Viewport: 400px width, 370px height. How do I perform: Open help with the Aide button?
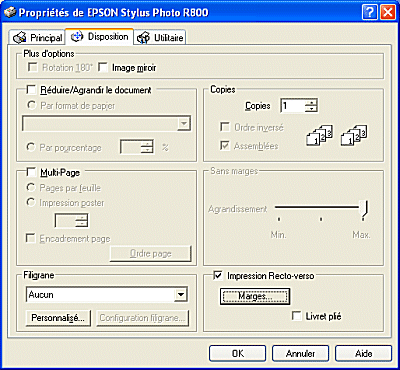pos(363,353)
